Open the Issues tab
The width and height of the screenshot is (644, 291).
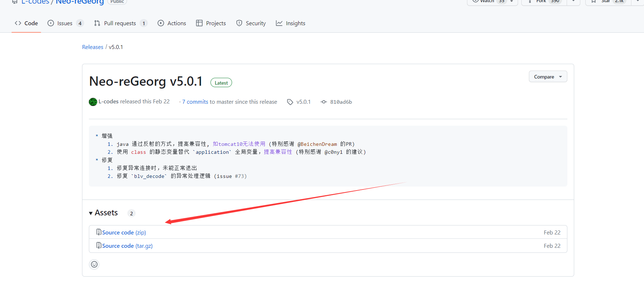[x=65, y=23]
